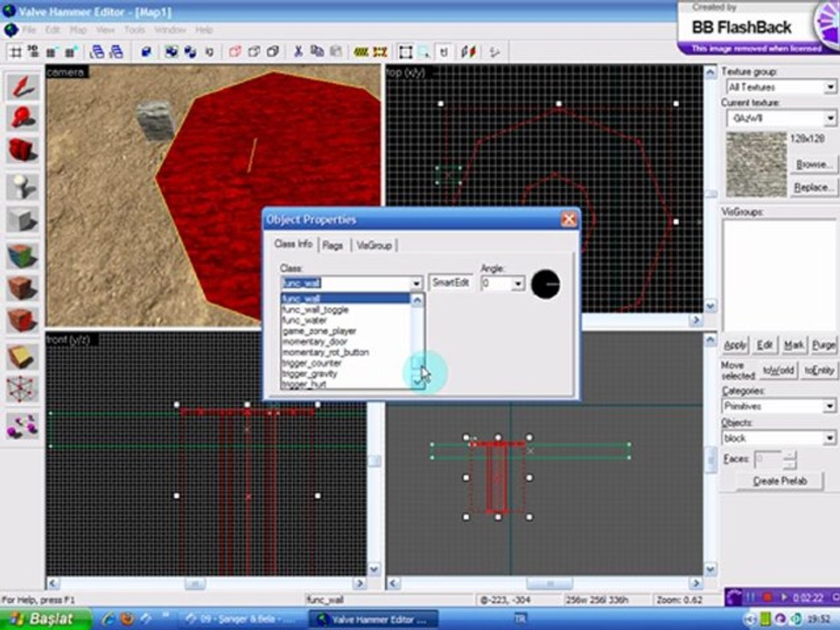Toggle the 2D grid display

tap(16, 52)
